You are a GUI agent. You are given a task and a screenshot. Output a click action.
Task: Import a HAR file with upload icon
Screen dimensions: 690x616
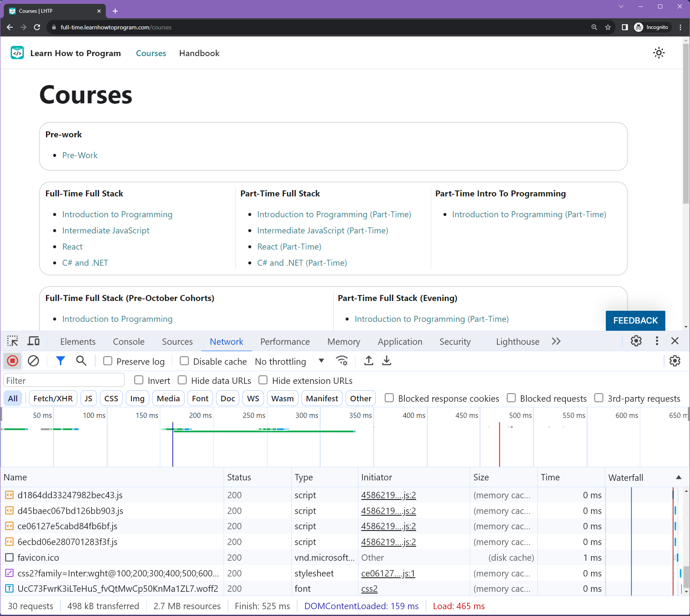click(x=369, y=361)
